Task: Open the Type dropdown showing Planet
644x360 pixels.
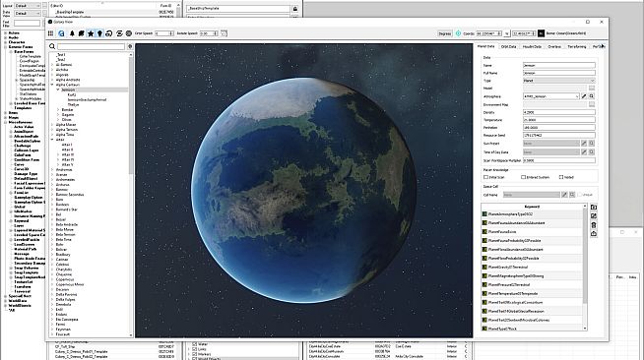Action: point(558,81)
